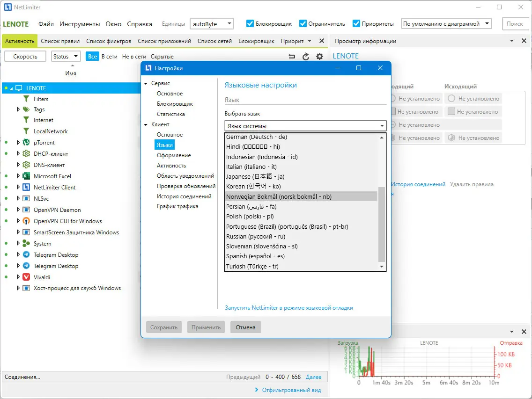The width and height of the screenshot is (532, 399).
Task: Open По умолчанию с диаграммой layout dropdown
Action: 446,24
